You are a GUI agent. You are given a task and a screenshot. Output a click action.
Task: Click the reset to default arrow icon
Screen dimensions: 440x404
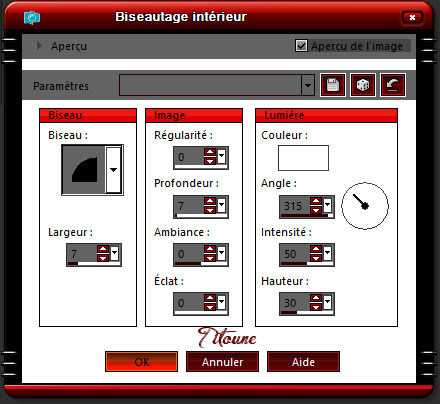[x=393, y=85]
